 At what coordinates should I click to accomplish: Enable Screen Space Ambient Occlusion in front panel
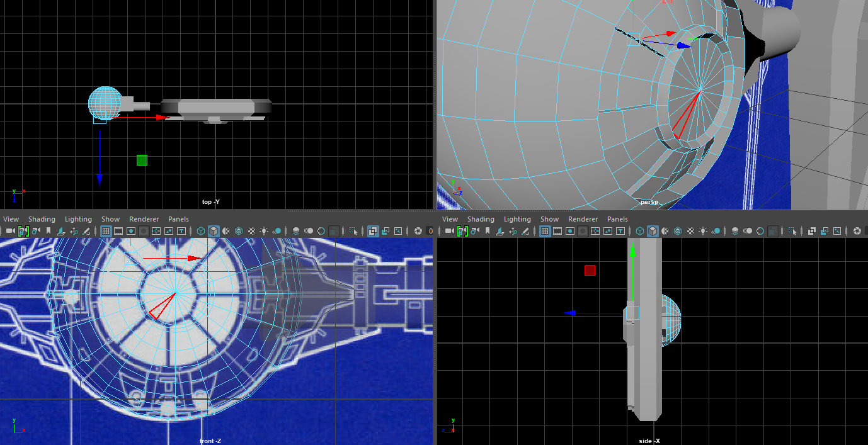[x=296, y=231]
